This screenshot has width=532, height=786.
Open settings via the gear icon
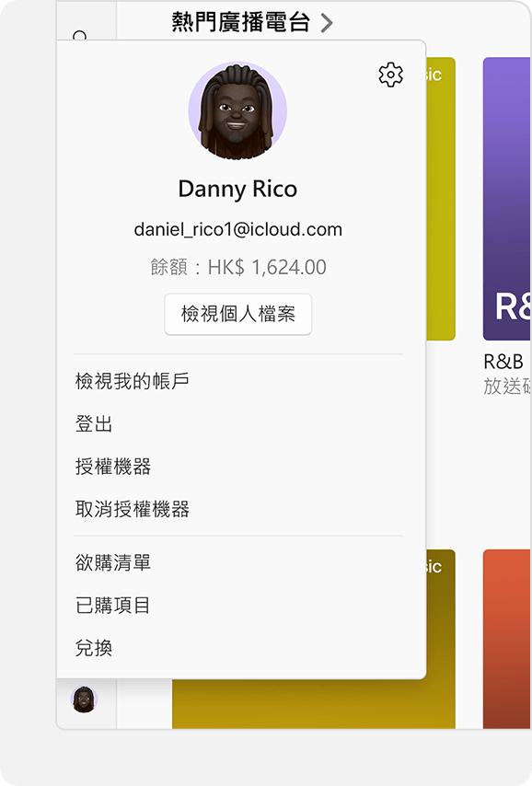[390, 75]
